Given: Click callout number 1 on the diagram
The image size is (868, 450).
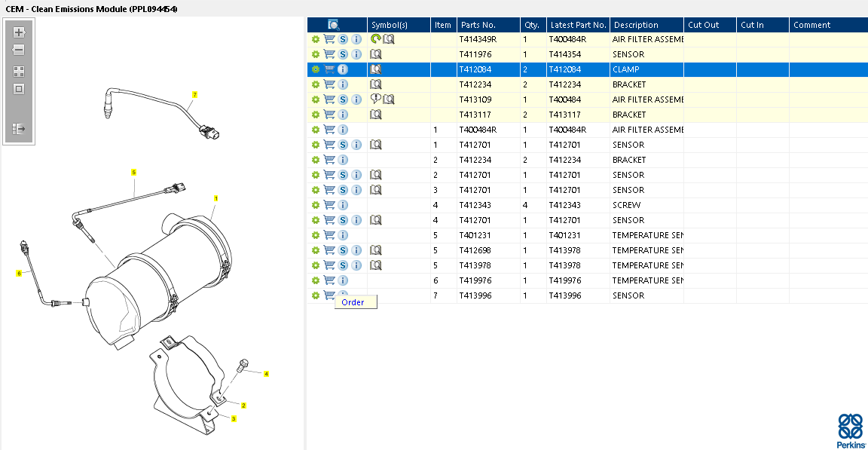Looking at the screenshot, I should tap(215, 199).
